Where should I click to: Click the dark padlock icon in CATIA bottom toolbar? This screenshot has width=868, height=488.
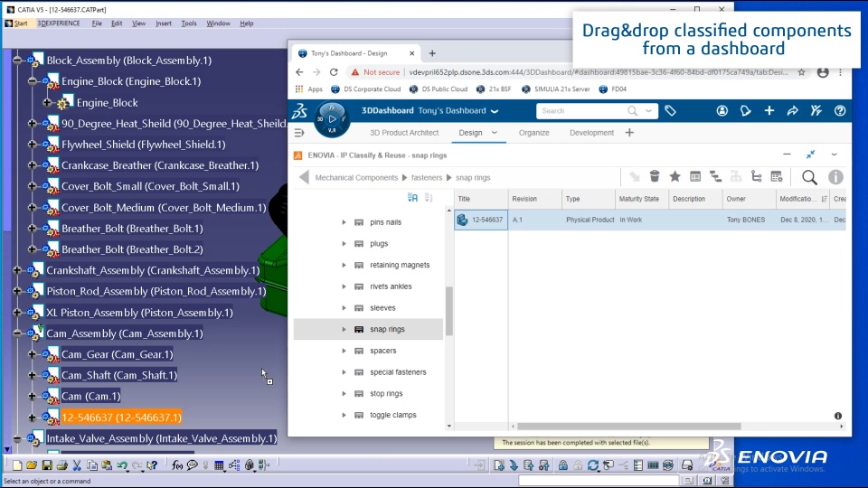pyautogui.click(x=563, y=465)
